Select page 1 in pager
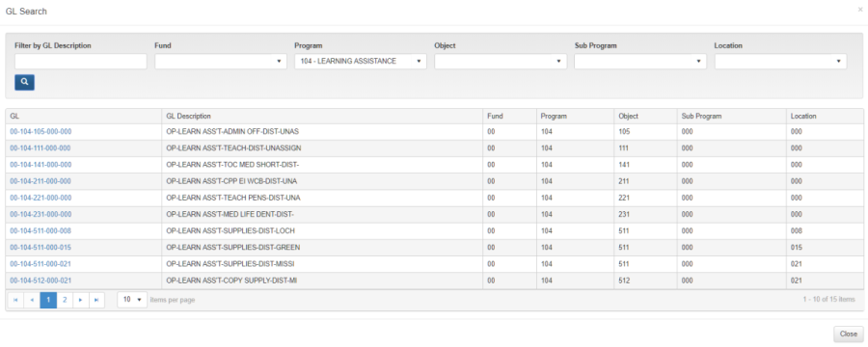 (48, 300)
